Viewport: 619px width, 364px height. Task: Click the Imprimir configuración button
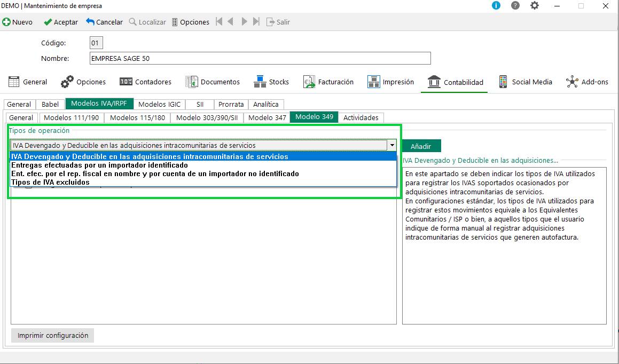pos(52,335)
